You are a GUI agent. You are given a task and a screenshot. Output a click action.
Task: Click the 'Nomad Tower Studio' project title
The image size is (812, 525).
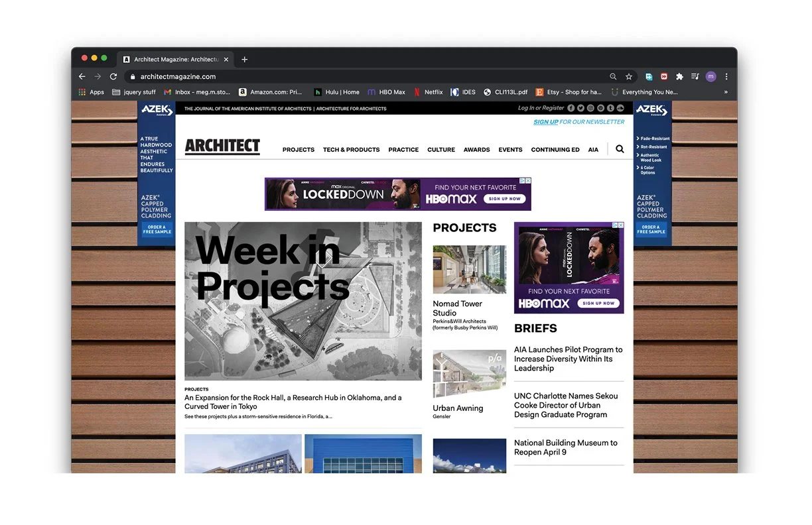(458, 308)
